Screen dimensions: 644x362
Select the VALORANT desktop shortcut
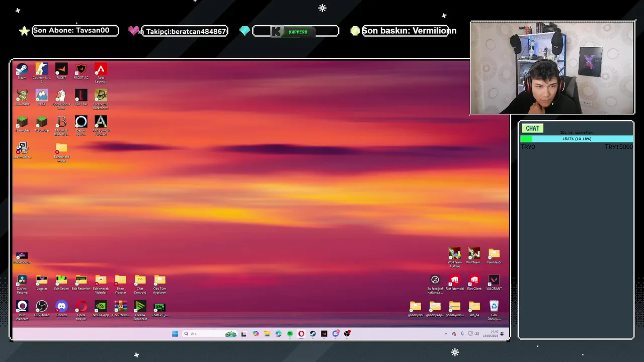click(x=494, y=283)
